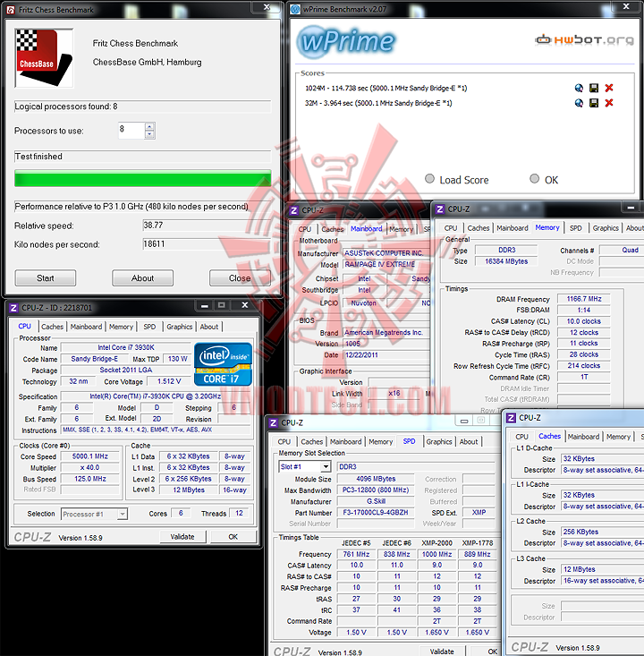Click the ChessBase logo in Fritz Benchmark

(44, 58)
